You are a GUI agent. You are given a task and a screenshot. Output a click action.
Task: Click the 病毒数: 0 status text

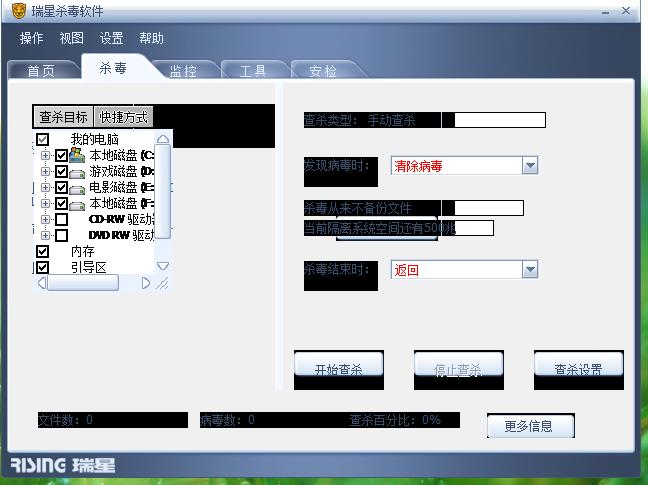[227, 420]
